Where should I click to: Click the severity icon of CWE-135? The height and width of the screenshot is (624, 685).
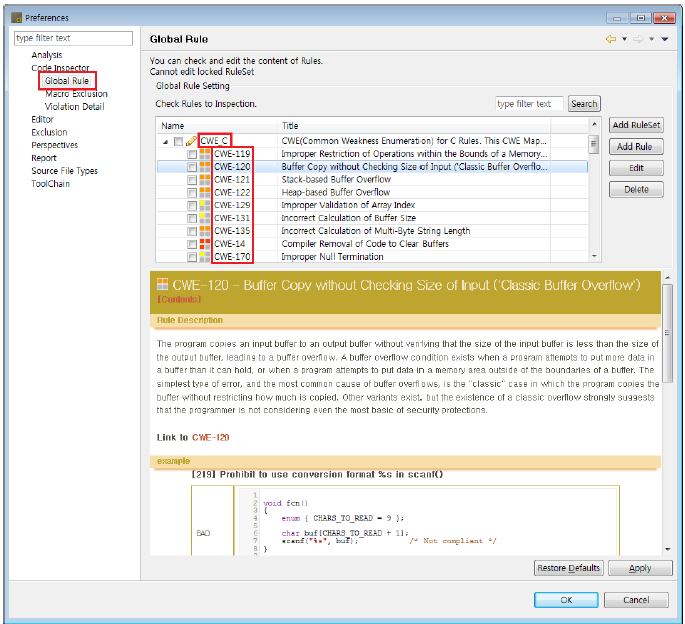point(204,231)
